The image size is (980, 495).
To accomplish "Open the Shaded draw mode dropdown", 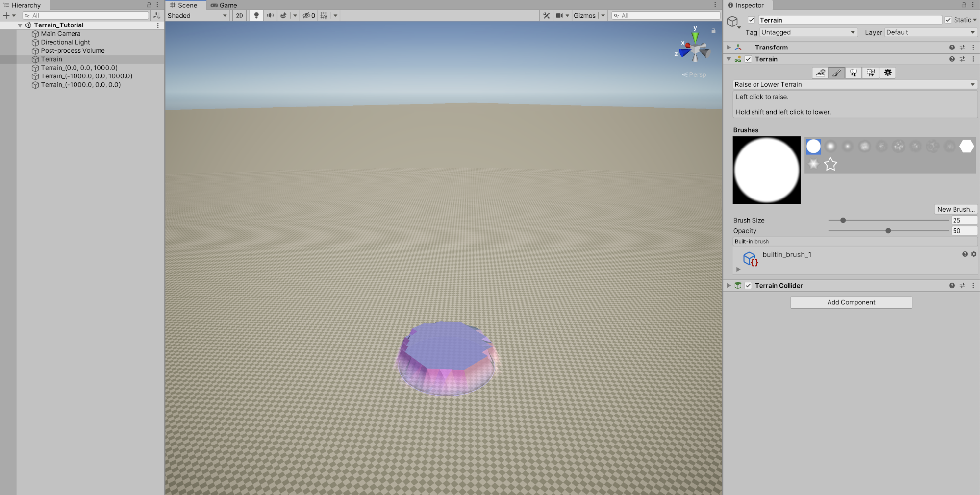I will pyautogui.click(x=197, y=15).
